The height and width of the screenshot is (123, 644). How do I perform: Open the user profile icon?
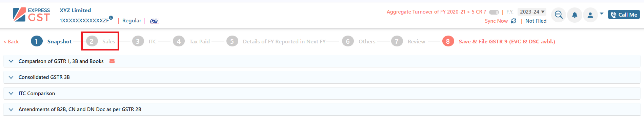tap(590, 15)
